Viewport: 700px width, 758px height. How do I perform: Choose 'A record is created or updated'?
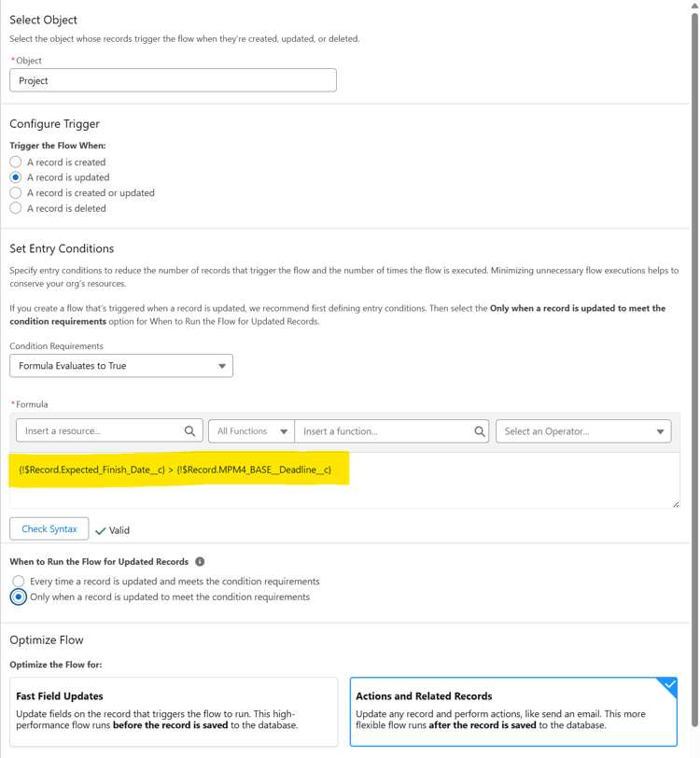tap(16, 192)
